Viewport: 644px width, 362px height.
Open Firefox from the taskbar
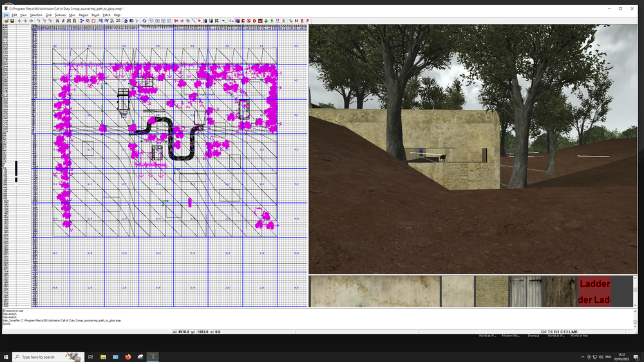[x=128, y=357]
